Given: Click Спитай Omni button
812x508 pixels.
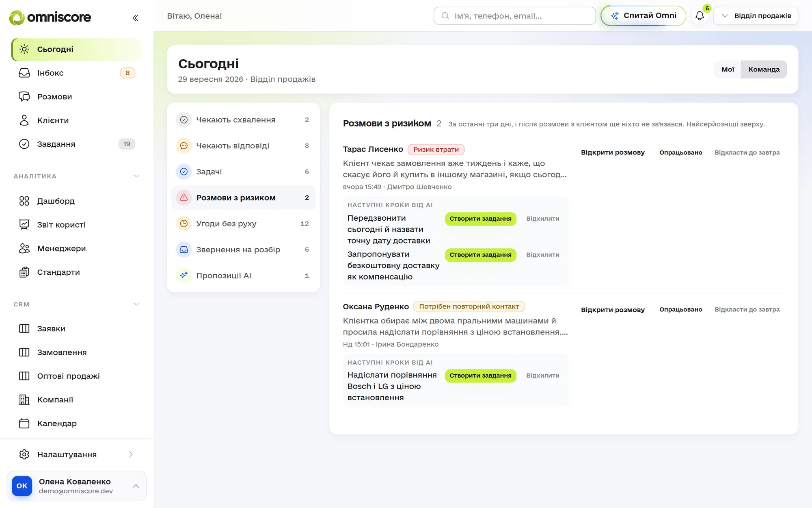Looking at the screenshot, I should coord(643,16).
